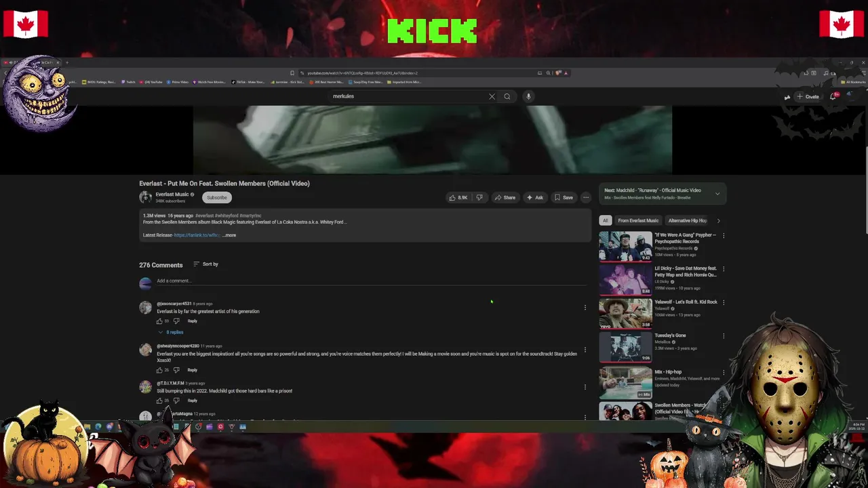Click the merkules search input

407,96
